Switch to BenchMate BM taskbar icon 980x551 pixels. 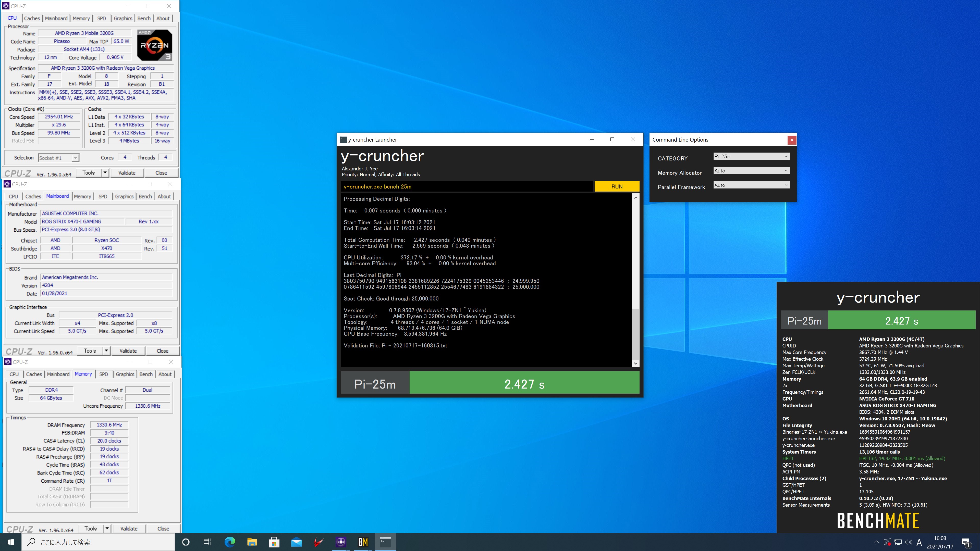pos(363,542)
